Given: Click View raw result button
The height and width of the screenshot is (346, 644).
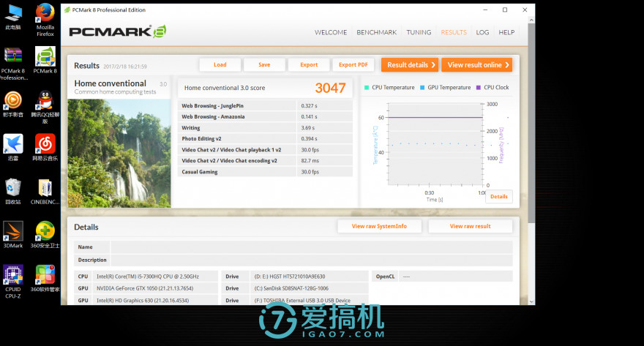Looking at the screenshot, I should click(471, 226).
